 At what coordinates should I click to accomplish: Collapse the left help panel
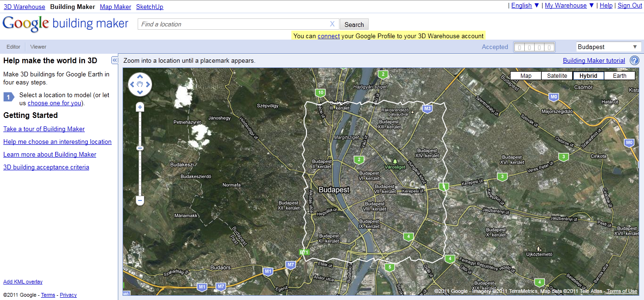click(115, 60)
